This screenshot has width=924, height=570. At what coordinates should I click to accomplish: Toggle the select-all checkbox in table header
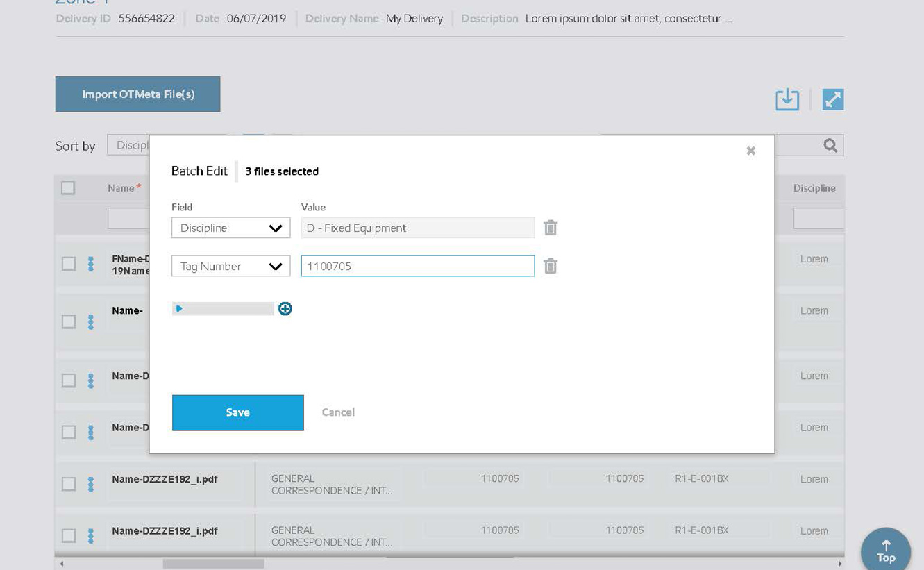(x=67, y=187)
